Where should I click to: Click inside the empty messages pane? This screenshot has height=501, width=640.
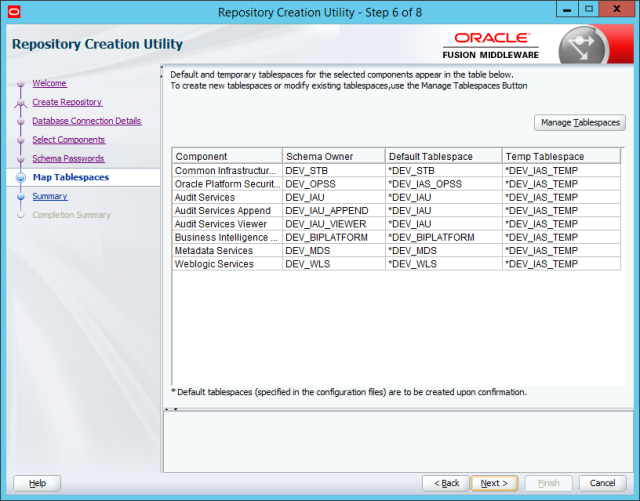(x=398, y=442)
